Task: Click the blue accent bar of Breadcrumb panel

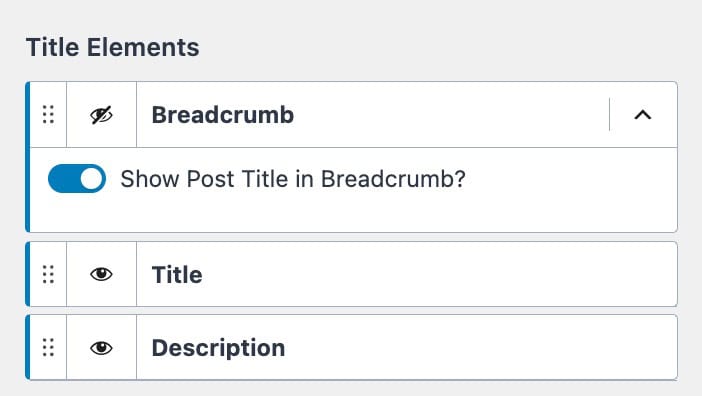Action: pyautogui.click(x=28, y=157)
